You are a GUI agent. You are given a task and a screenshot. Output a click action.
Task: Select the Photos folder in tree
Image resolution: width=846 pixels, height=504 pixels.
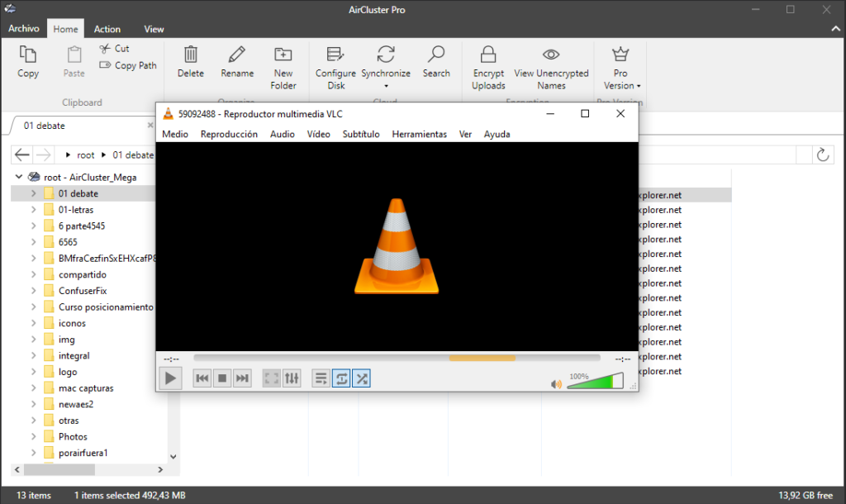click(73, 436)
